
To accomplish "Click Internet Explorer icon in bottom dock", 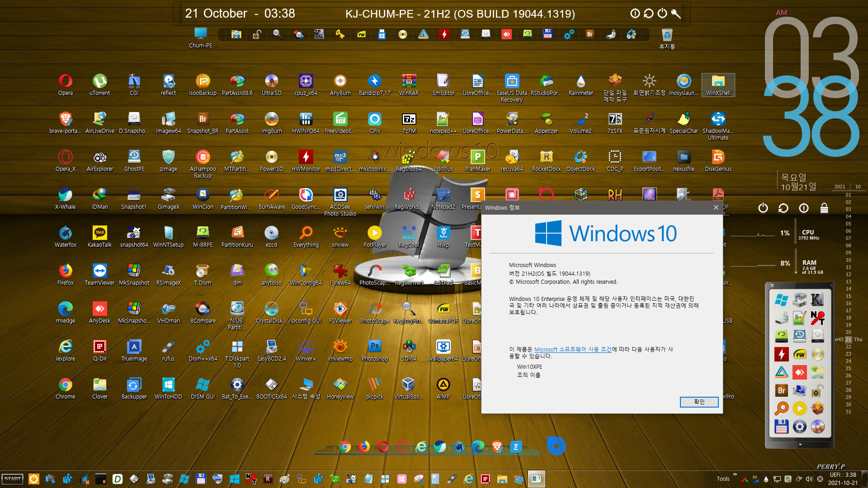I will [x=421, y=447].
